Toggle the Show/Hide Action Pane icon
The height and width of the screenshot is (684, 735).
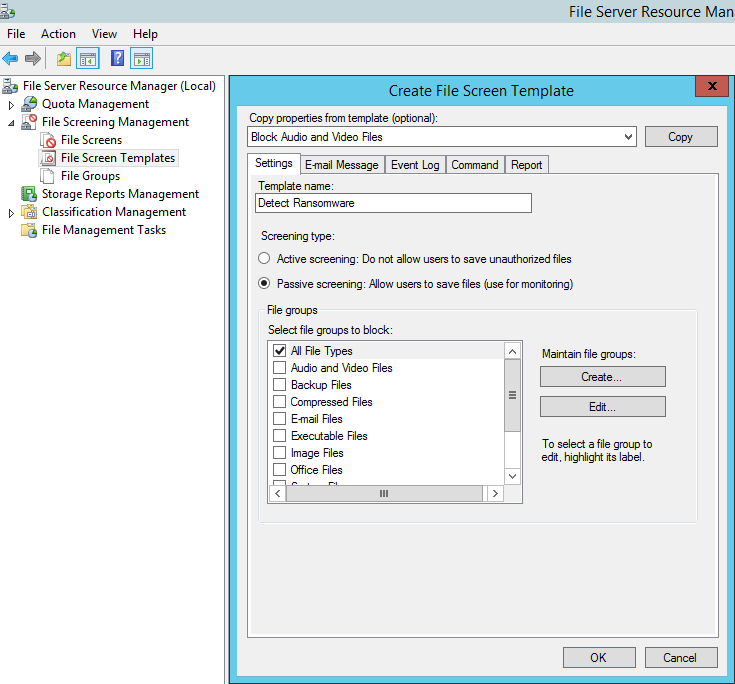pyautogui.click(x=142, y=59)
